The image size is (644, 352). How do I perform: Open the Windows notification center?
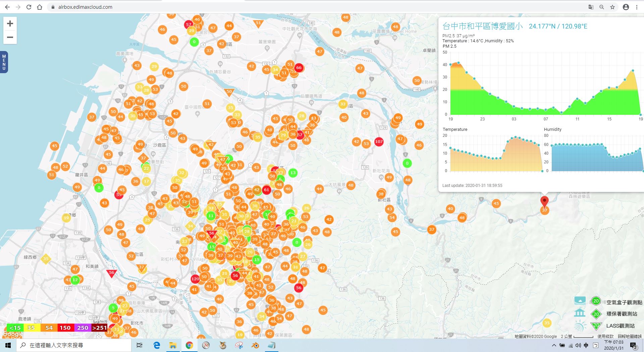click(634, 346)
